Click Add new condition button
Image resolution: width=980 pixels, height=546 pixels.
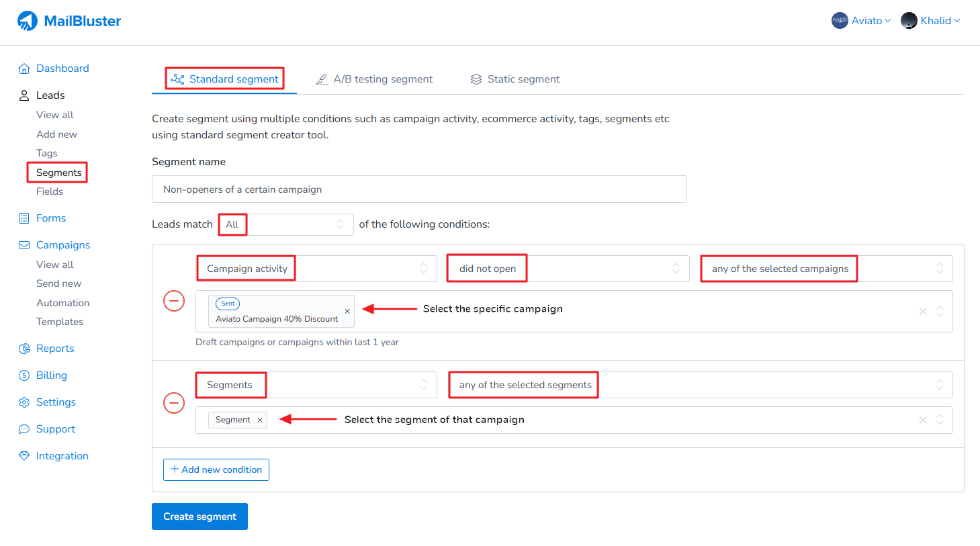pos(216,470)
